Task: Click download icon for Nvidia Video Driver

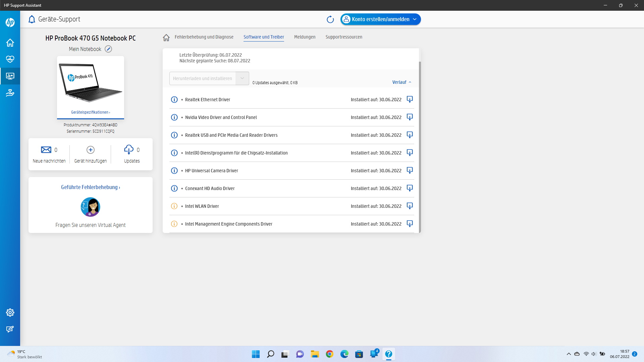Action: 410,117
